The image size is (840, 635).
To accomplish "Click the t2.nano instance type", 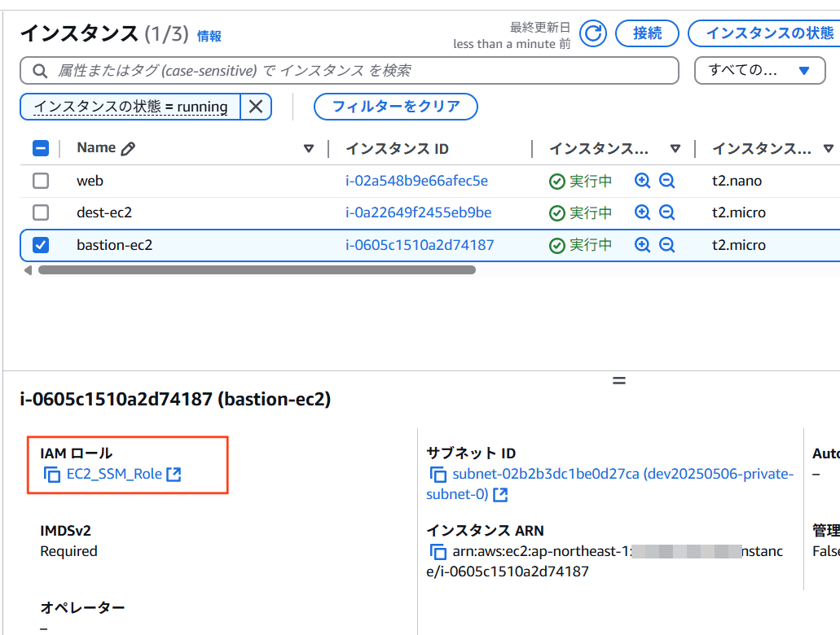I will coord(737,181).
